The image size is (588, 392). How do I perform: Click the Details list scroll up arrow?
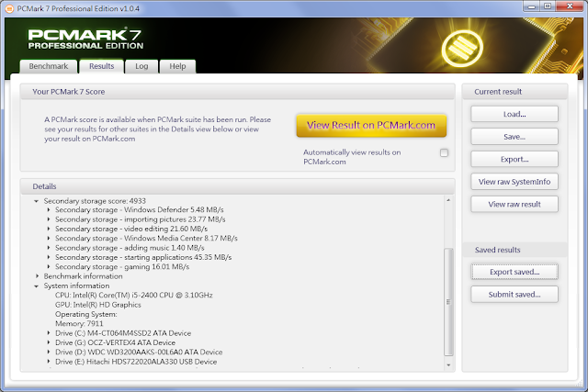(x=448, y=200)
